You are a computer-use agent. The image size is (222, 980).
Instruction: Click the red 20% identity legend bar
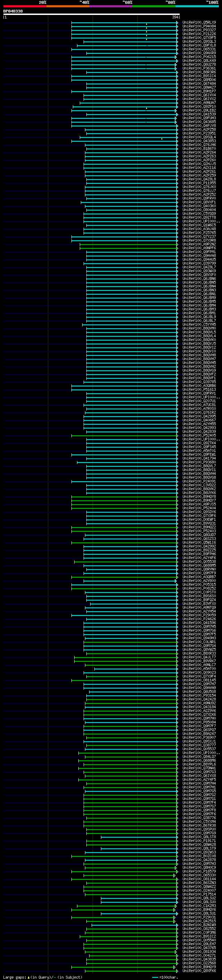(25, 6)
